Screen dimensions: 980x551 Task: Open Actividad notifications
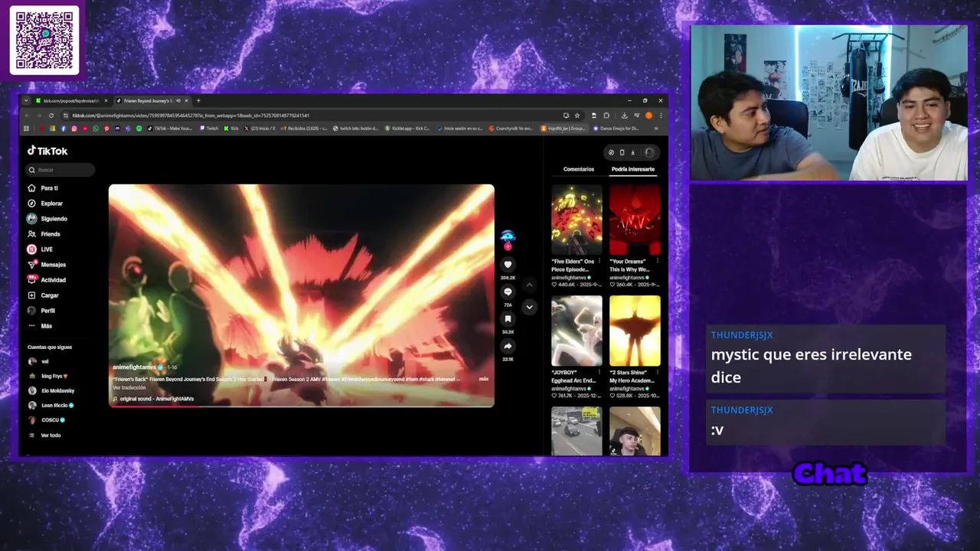tap(47, 280)
